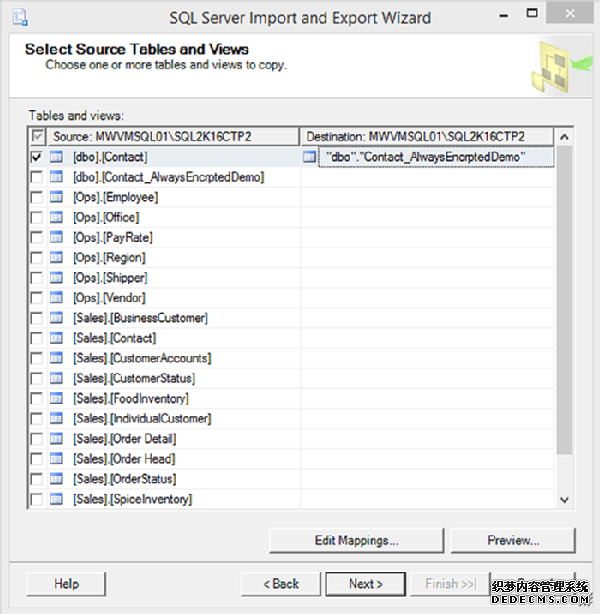
Task: Tick the [Ops].[Region] checkbox
Action: (36, 258)
